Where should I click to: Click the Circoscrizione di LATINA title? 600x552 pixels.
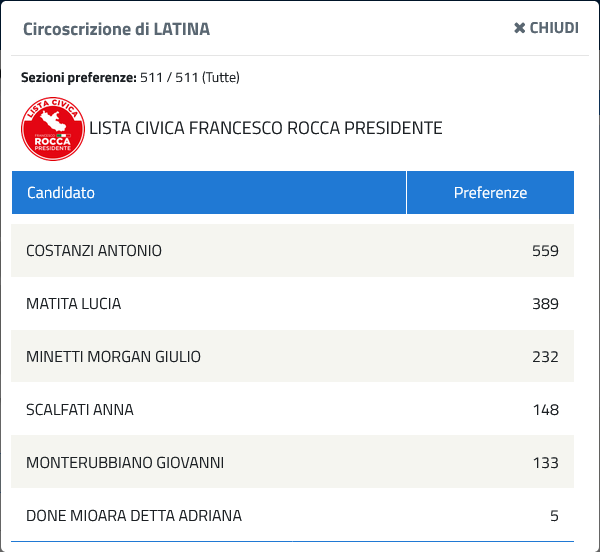click(116, 29)
